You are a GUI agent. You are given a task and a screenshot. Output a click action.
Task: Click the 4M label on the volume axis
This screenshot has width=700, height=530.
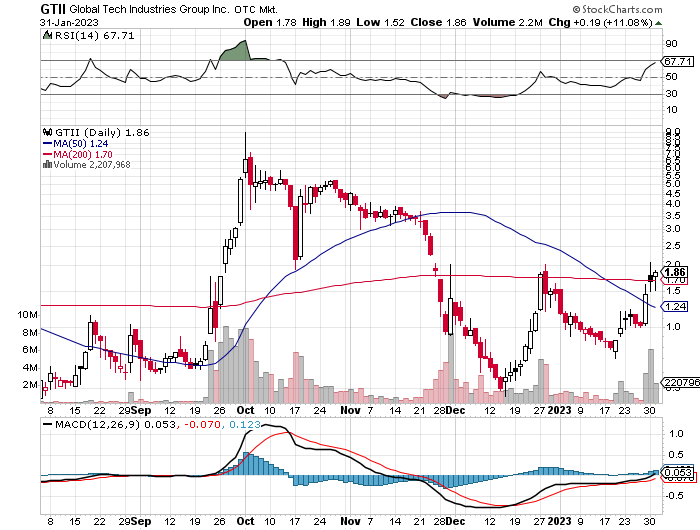pyautogui.click(x=30, y=368)
